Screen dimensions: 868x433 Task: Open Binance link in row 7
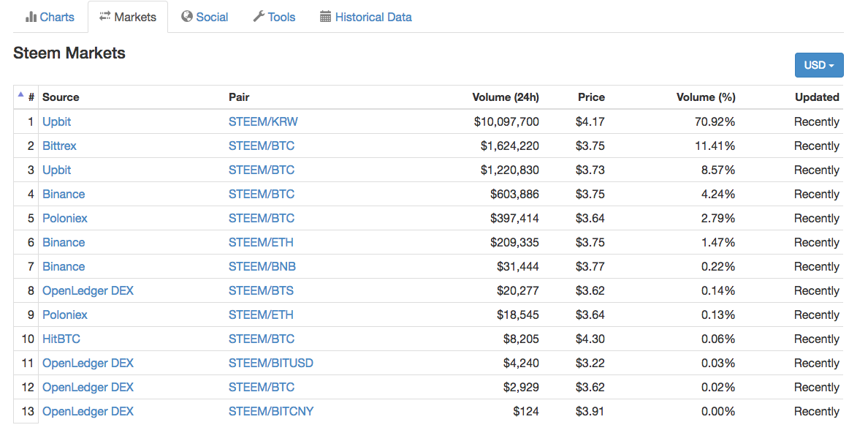[x=64, y=266]
